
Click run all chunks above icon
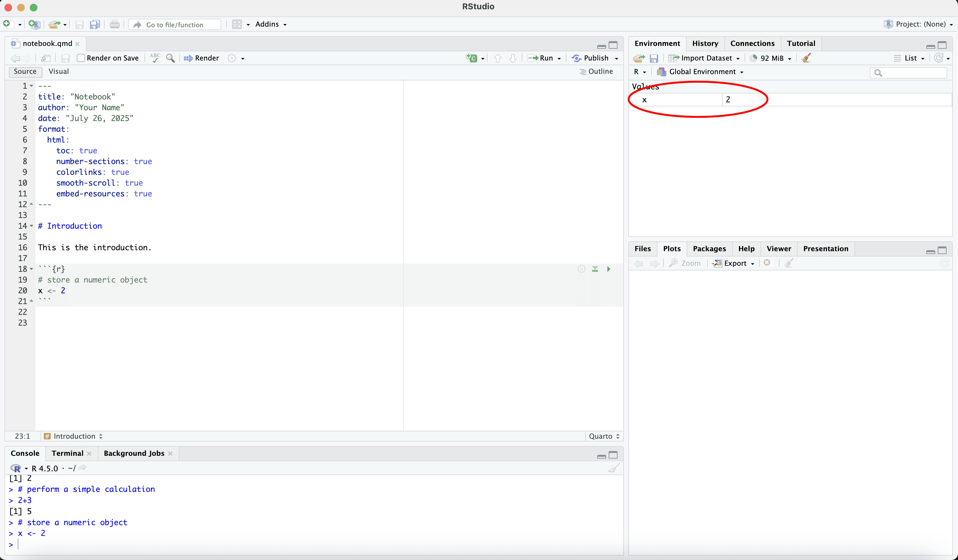(x=595, y=269)
